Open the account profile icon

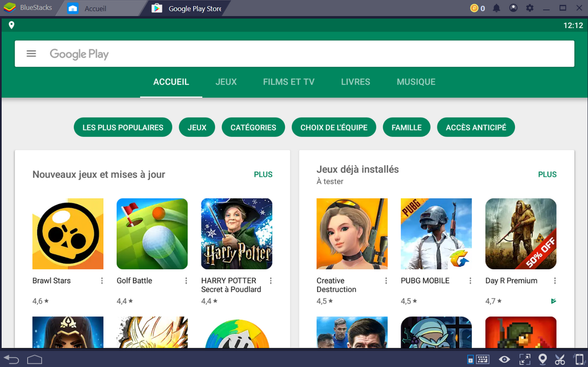click(513, 8)
